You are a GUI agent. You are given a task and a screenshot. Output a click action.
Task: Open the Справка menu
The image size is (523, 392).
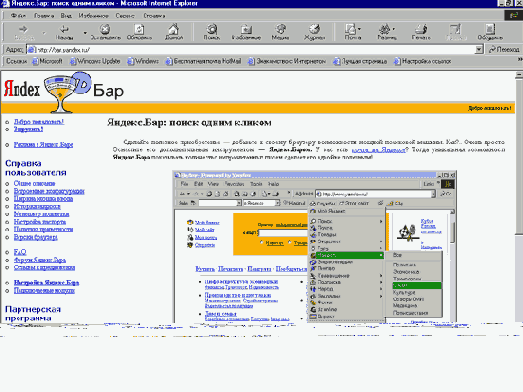154,16
